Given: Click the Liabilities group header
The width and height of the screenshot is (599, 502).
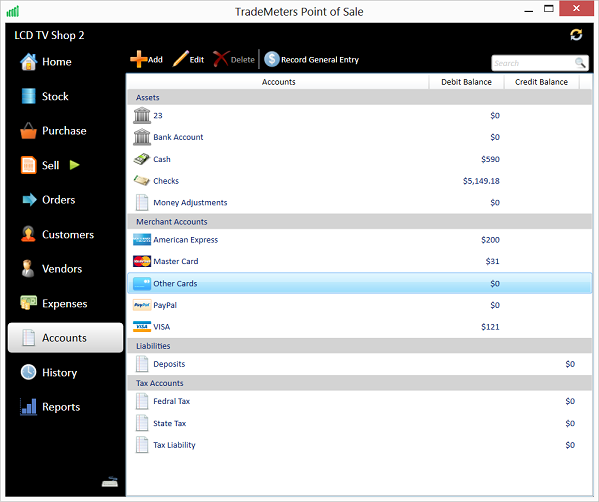Looking at the screenshot, I should [359, 346].
